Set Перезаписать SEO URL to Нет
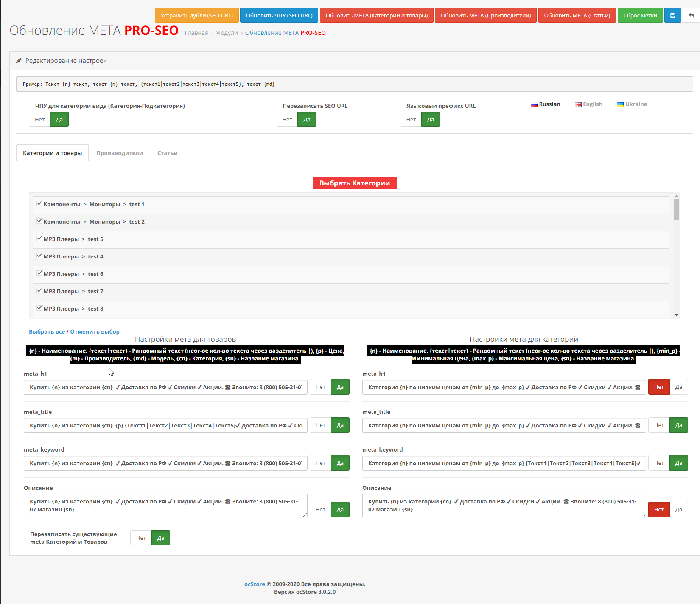The height and width of the screenshot is (604, 700). point(287,120)
